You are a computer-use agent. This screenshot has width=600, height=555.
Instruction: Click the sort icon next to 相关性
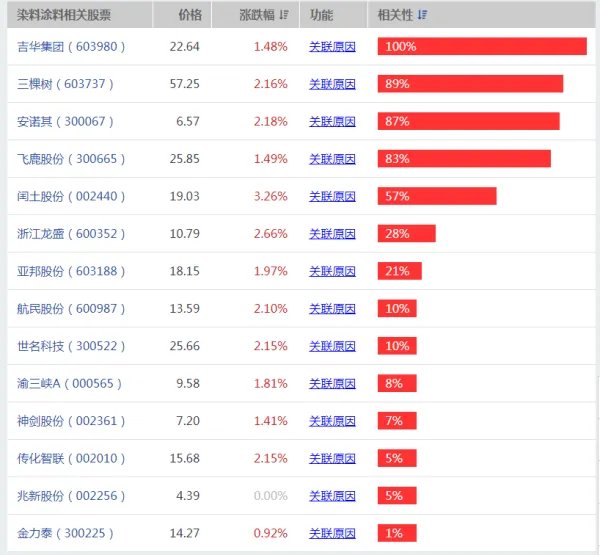[423, 15]
